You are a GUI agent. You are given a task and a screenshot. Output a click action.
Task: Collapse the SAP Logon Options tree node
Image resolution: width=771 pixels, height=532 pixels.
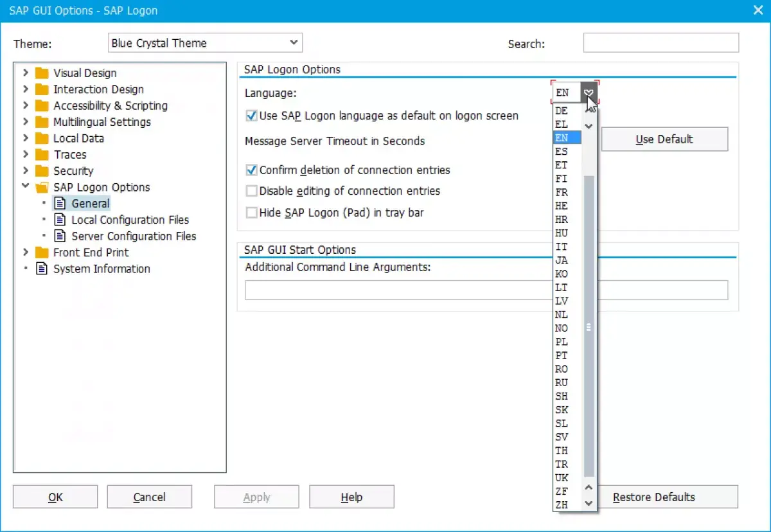[x=26, y=186]
